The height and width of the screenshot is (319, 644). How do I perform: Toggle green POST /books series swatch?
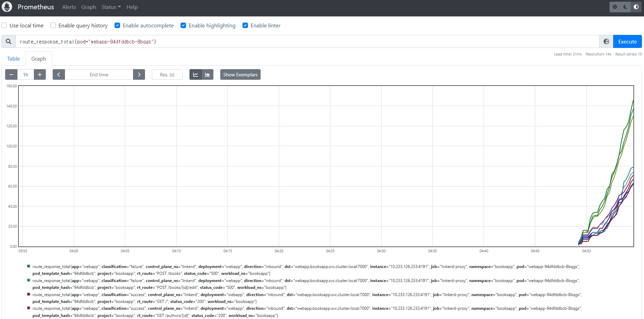(x=29, y=266)
